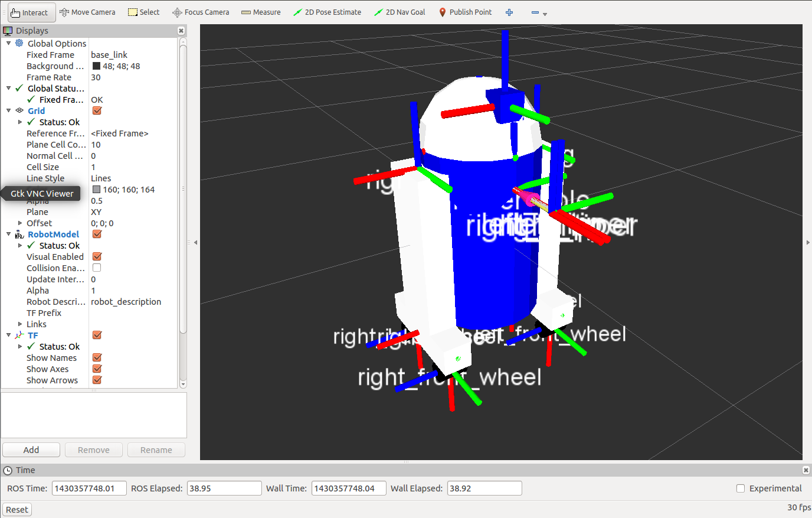
Task: Collapse the RobotModel display node
Action: 8,234
